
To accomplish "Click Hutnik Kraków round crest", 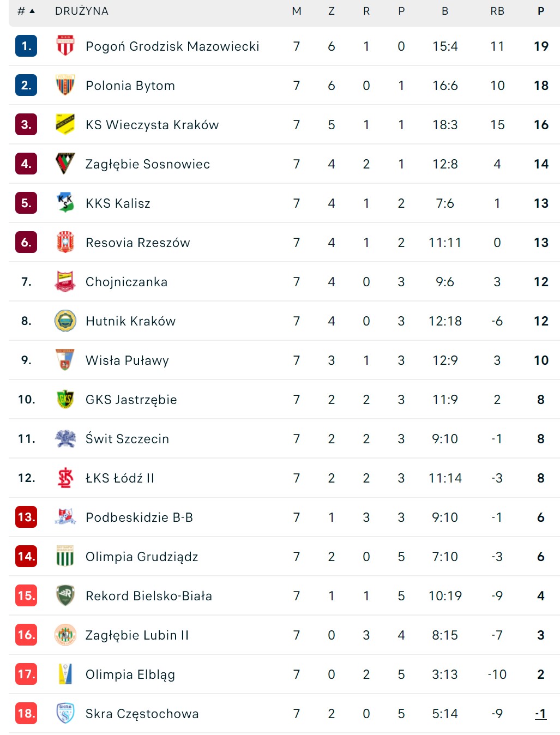I will pos(65,321).
